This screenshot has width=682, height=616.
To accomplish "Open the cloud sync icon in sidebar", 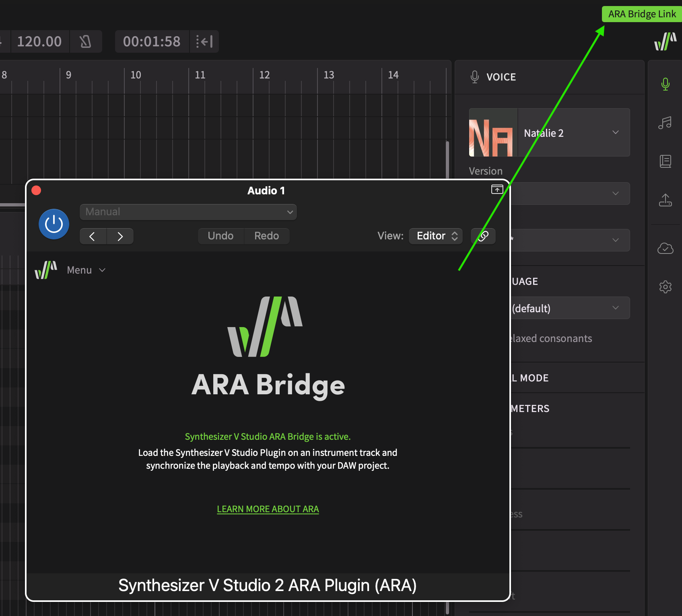I will click(x=666, y=248).
